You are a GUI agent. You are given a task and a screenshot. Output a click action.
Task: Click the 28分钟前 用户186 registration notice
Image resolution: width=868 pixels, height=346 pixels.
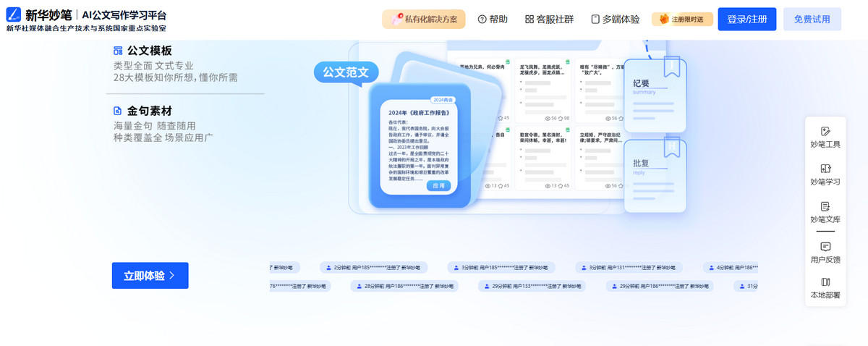tap(404, 286)
